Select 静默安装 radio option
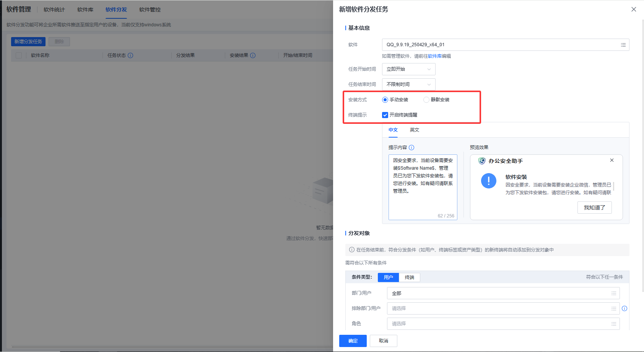Image resolution: width=644 pixels, height=352 pixels. (x=426, y=100)
